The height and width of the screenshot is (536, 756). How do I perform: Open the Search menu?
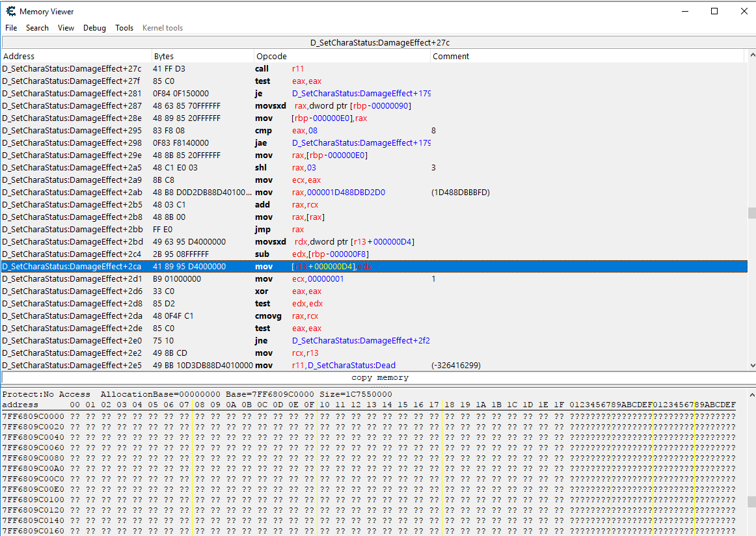click(37, 28)
